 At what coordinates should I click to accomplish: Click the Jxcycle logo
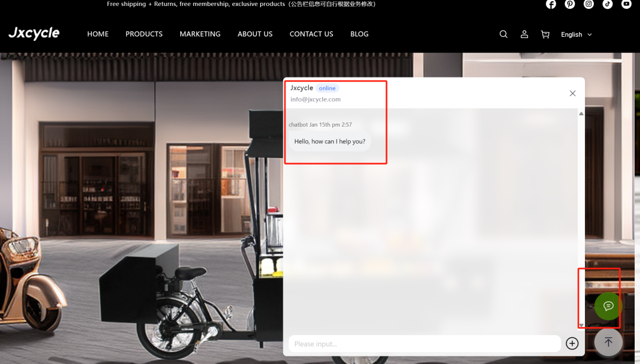point(34,33)
